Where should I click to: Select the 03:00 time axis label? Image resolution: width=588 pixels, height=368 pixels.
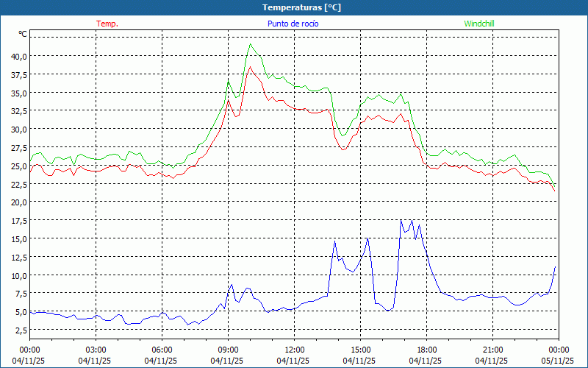click(96, 350)
